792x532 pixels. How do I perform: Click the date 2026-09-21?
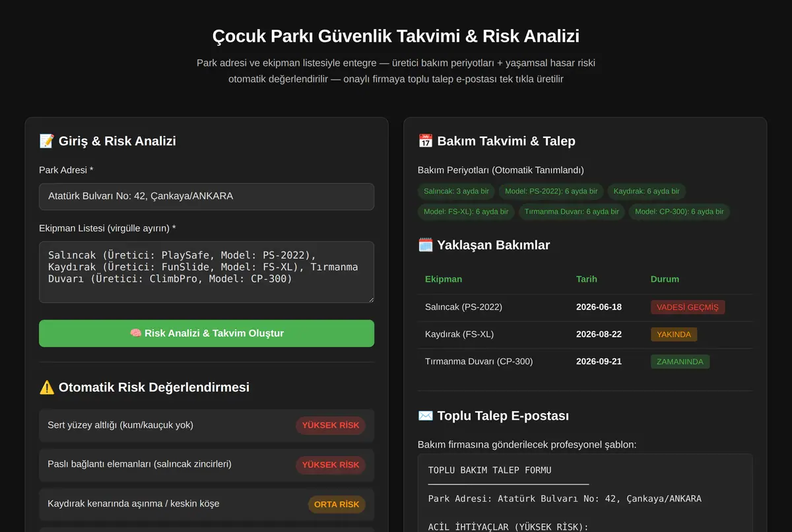599,361
